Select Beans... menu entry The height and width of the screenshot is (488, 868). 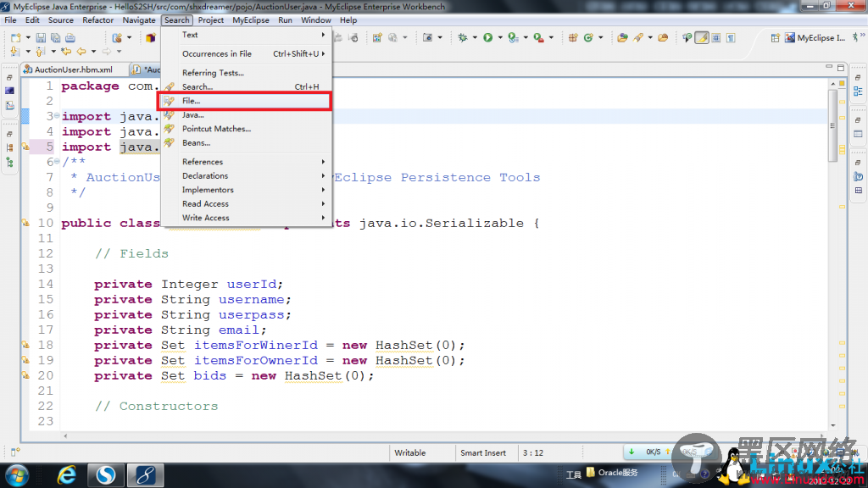tap(247, 142)
